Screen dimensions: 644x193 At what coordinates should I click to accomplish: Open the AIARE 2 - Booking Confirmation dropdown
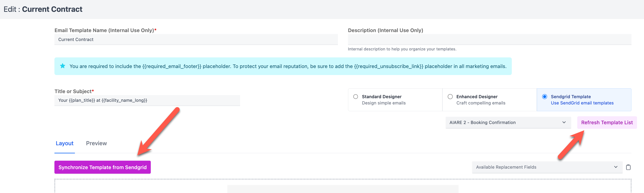click(508, 122)
